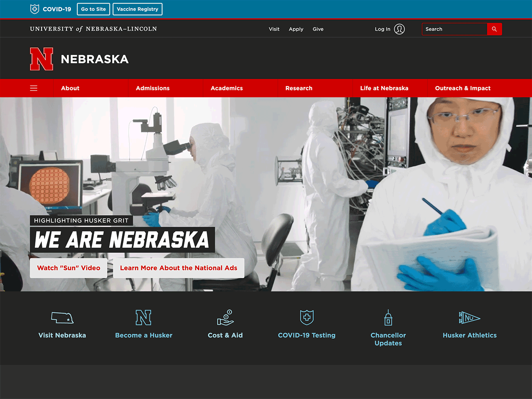Open the Academics menu item
Image resolution: width=532 pixels, height=399 pixels.
coord(227,88)
